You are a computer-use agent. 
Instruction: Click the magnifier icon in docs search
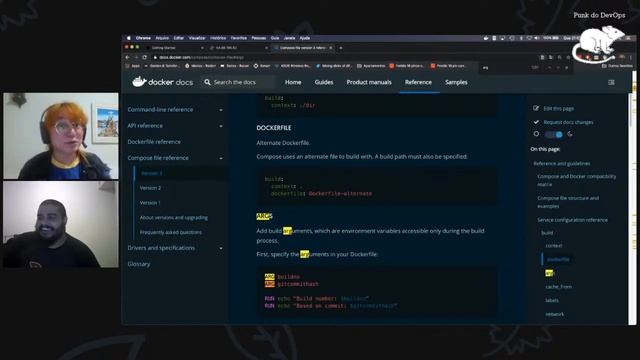click(x=207, y=82)
